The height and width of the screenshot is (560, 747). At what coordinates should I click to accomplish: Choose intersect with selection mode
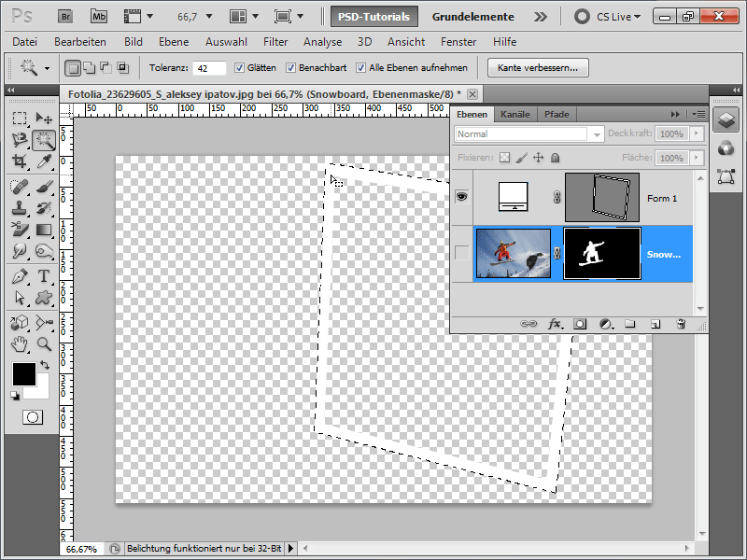(122, 68)
